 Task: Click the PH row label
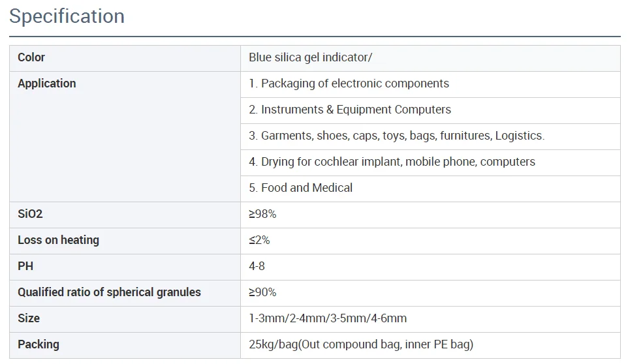(x=25, y=266)
